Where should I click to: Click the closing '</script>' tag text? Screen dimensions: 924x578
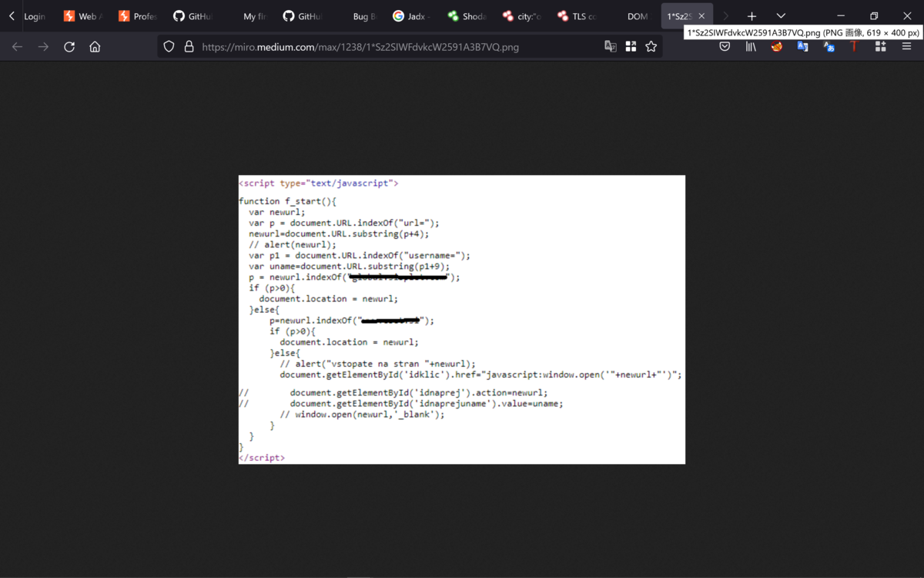(262, 458)
